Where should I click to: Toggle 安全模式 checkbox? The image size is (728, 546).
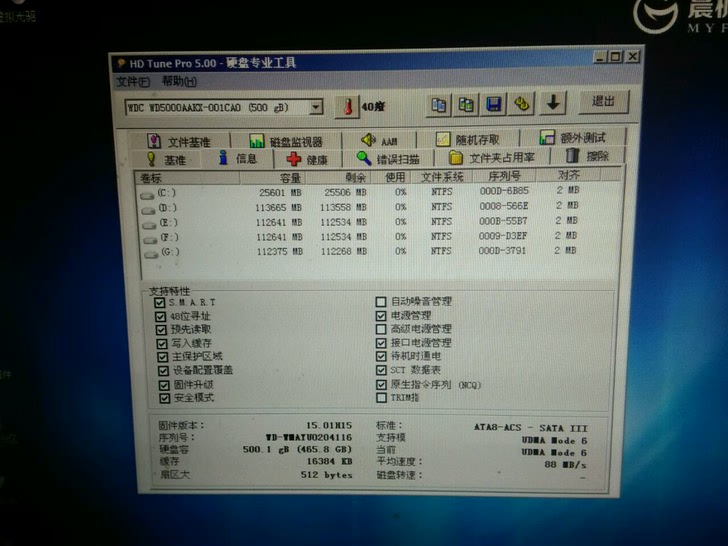(164, 398)
